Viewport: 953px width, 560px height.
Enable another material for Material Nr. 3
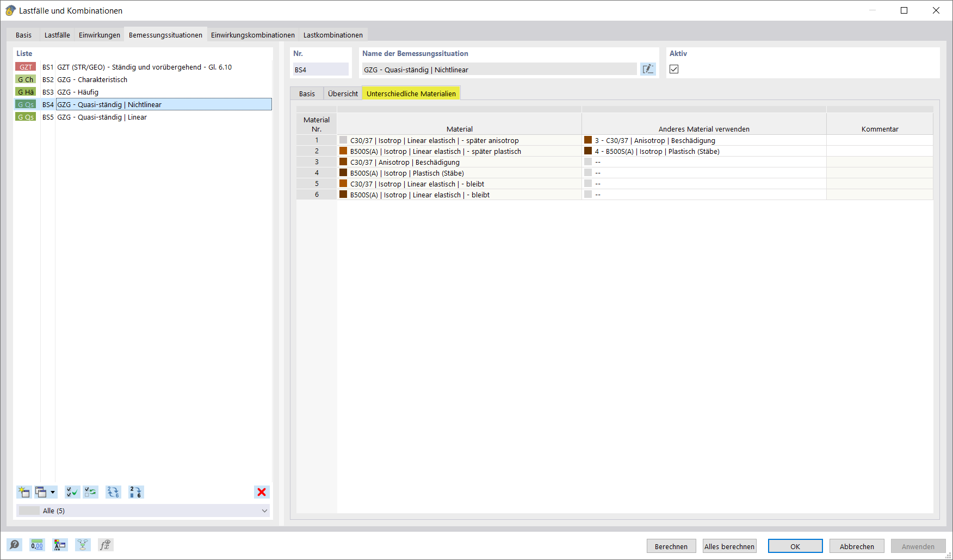(588, 161)
